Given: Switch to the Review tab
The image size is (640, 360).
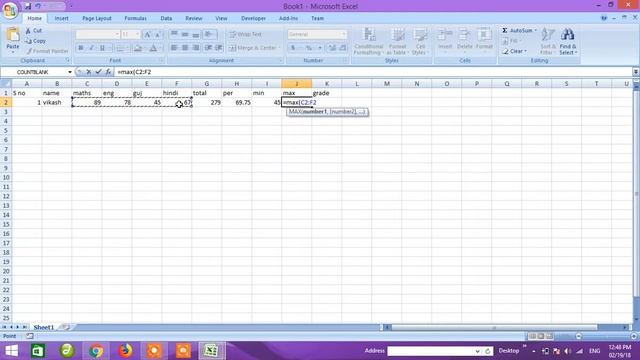Looking at the screenshot, I should pos(193,18).
